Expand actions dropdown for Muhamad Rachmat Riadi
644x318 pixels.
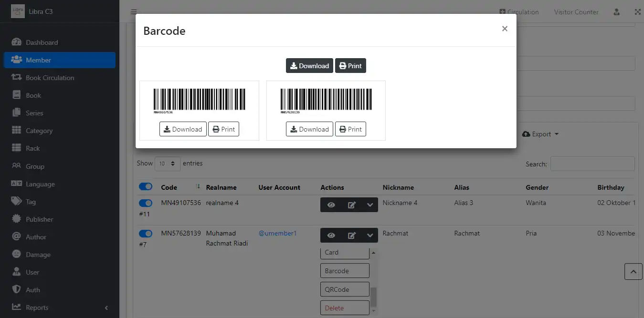click(370, 236)
